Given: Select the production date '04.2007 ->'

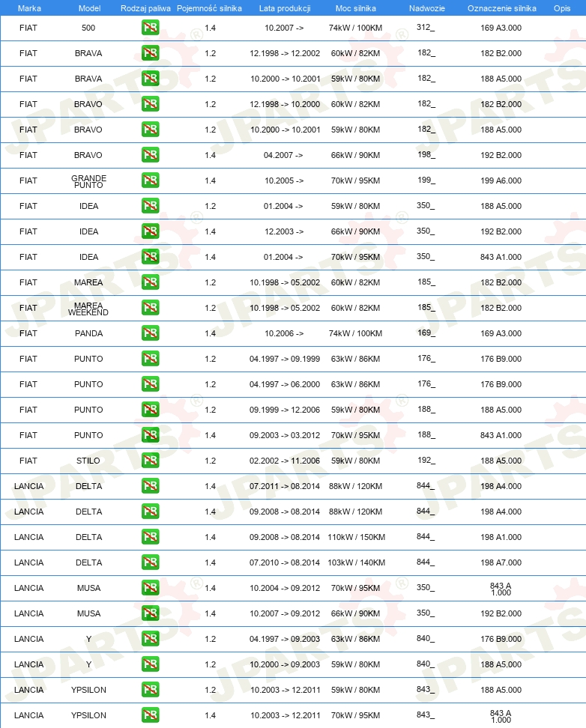Looking at the screenshot, I should (x=283, y=155).
